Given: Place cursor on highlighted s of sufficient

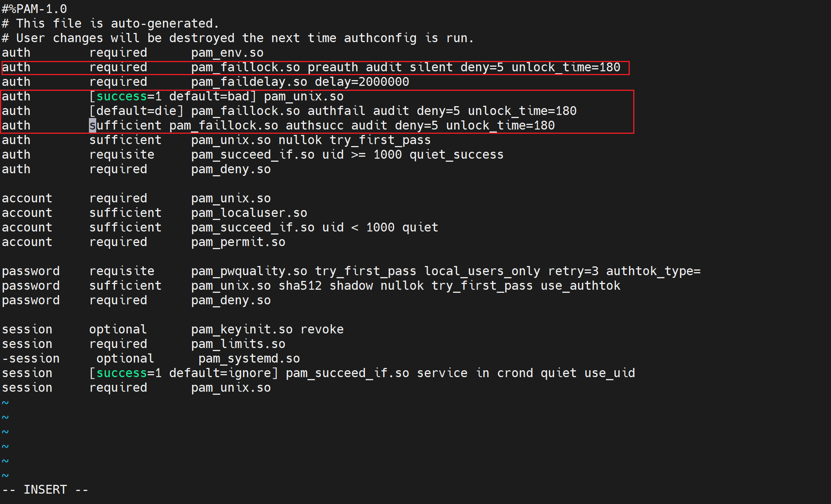Looking at the screenshot, I should click(x=92, y=126).
